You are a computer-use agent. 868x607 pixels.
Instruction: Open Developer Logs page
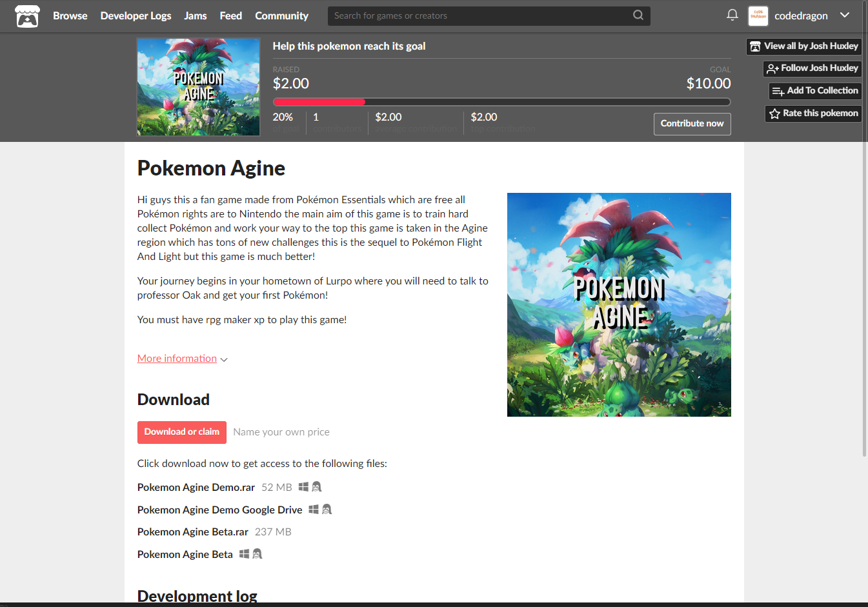click(136, 16)
